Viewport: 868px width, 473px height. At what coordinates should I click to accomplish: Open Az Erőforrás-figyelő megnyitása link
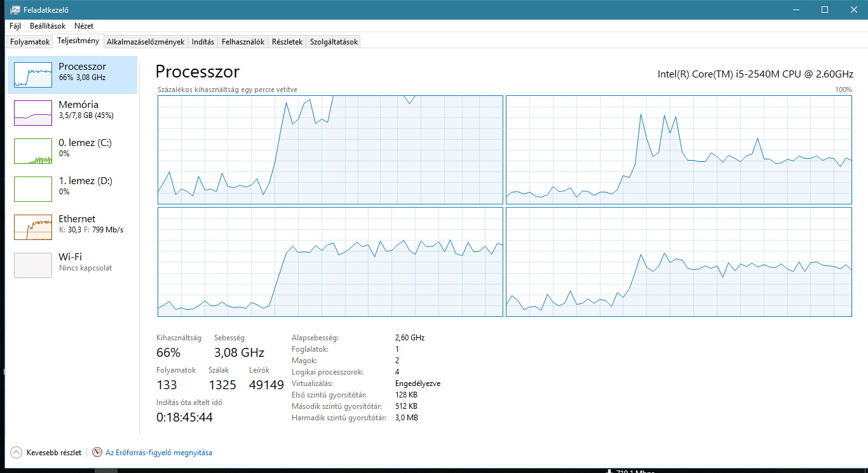click(159, 453)
